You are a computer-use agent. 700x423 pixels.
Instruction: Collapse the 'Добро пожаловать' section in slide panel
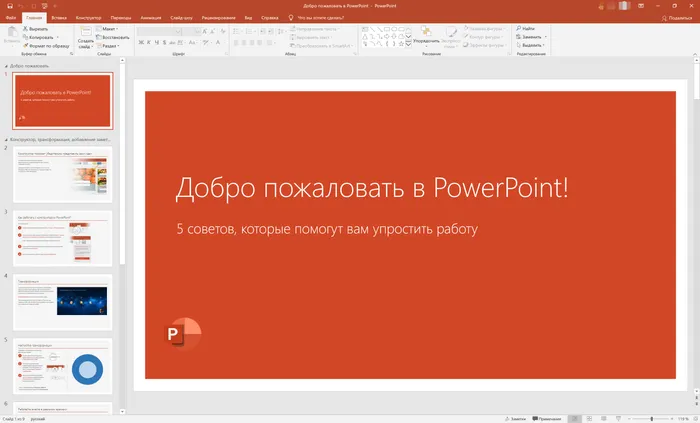click(6, 66)
